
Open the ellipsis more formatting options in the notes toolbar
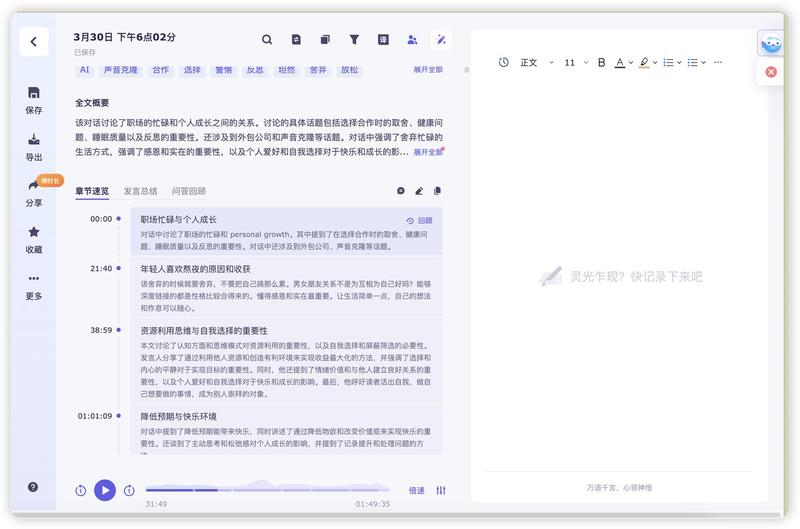tap(718, 62)
